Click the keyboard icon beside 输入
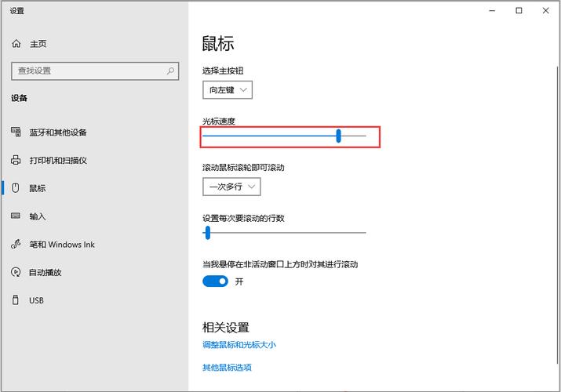 click(16, 216)
